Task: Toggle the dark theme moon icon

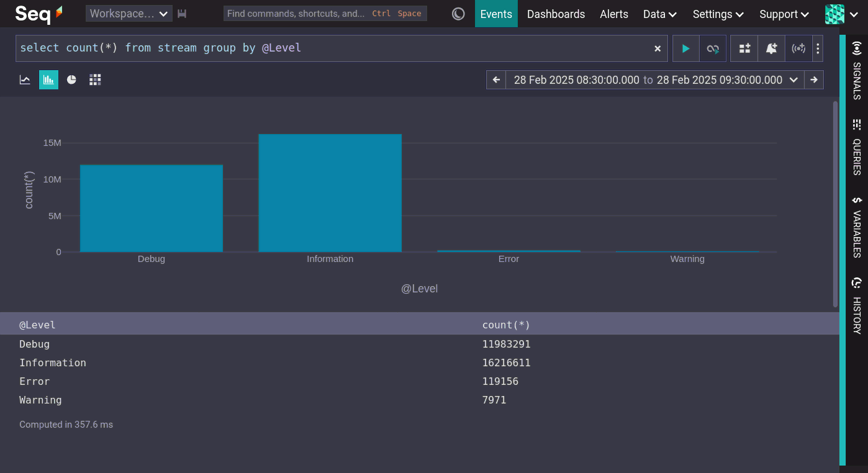Action: click(x=458, y=14)
